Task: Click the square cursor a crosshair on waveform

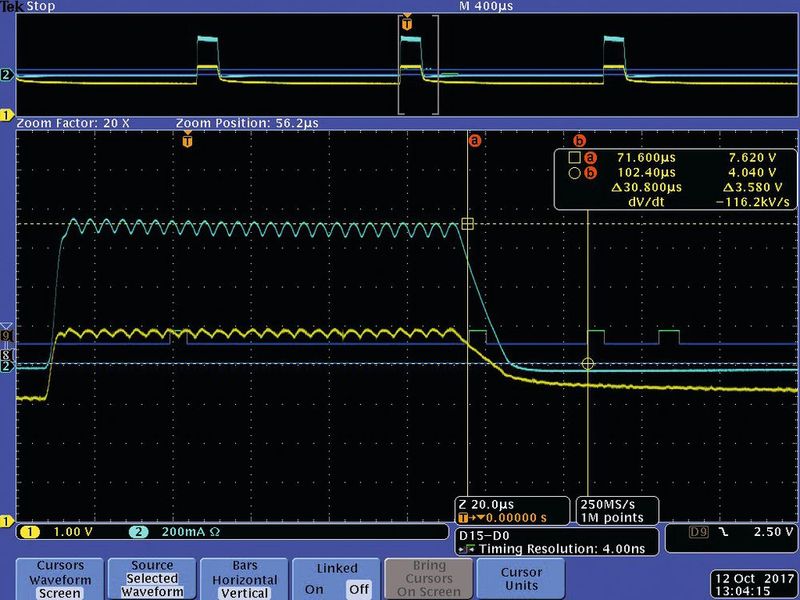Action: point(467,224)
